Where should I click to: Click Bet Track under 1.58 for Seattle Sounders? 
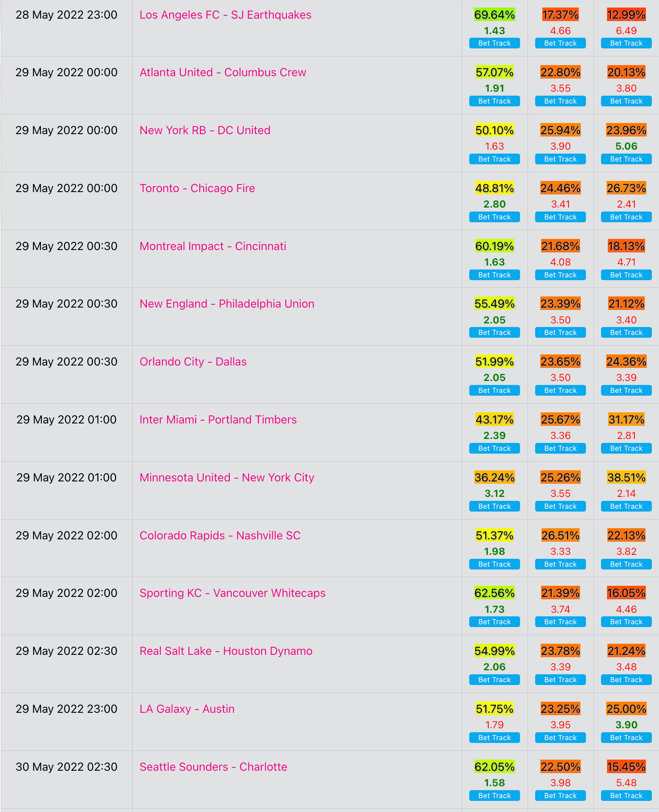494,796
